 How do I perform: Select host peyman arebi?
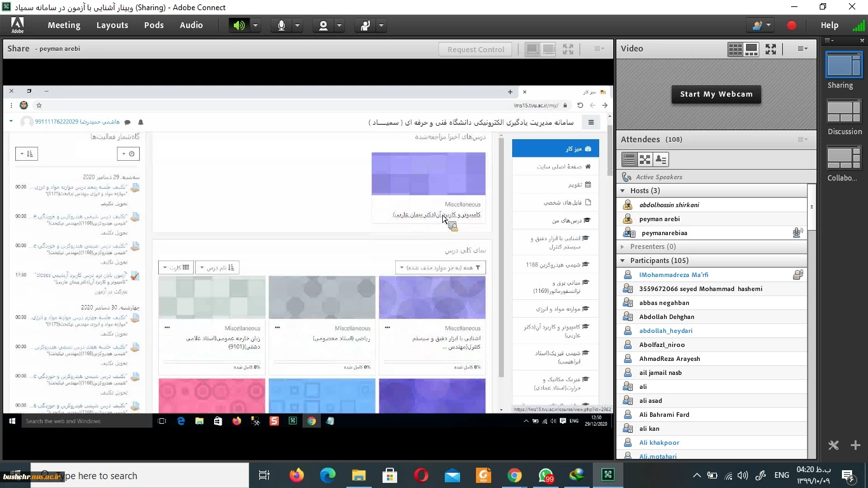point(712,219)
